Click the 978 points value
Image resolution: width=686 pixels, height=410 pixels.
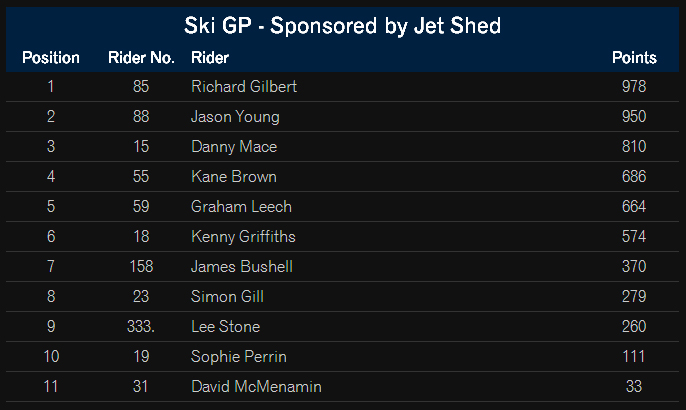point(634,87)
